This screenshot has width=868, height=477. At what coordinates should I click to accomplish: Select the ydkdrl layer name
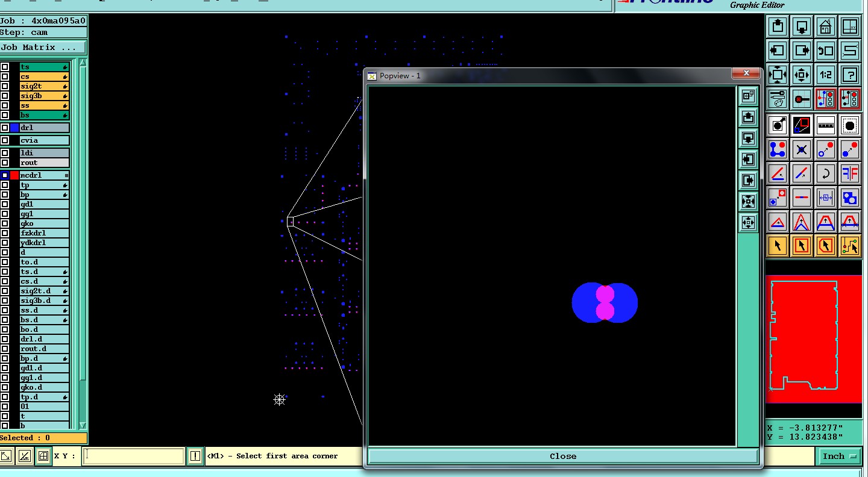[x=44, y=243]
